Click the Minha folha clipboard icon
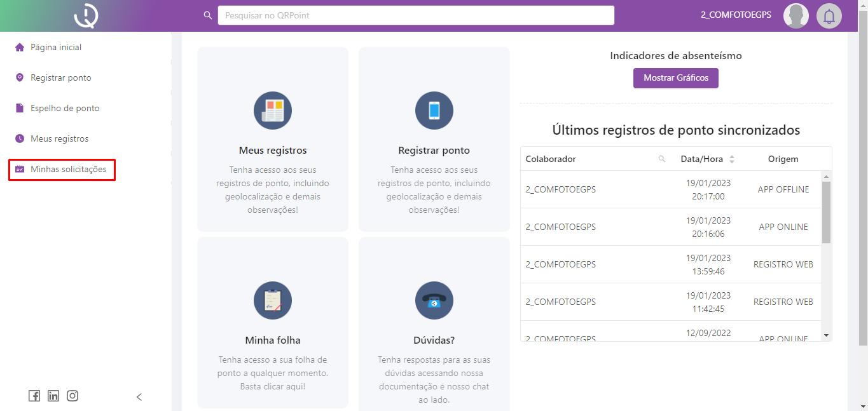 tap(273, 300)
